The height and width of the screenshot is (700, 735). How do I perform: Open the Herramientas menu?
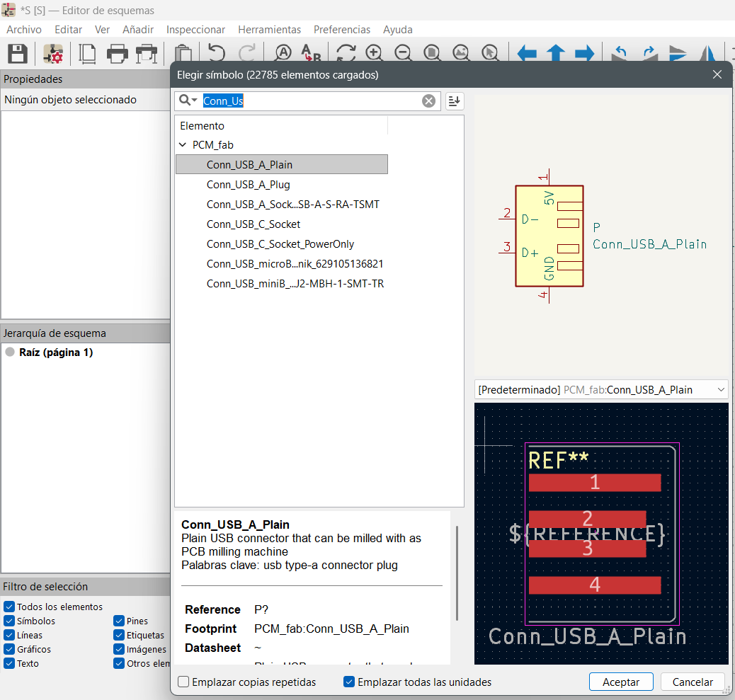point(269,30)
